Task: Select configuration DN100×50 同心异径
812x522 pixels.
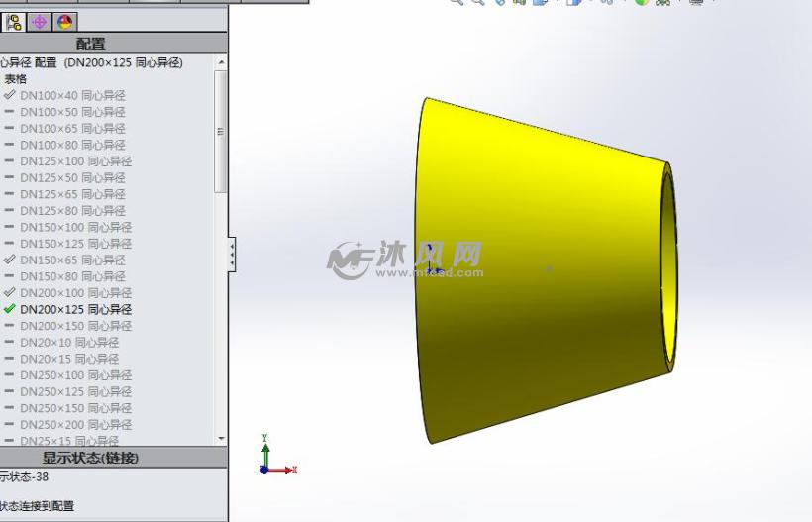Action: point(72,112)
